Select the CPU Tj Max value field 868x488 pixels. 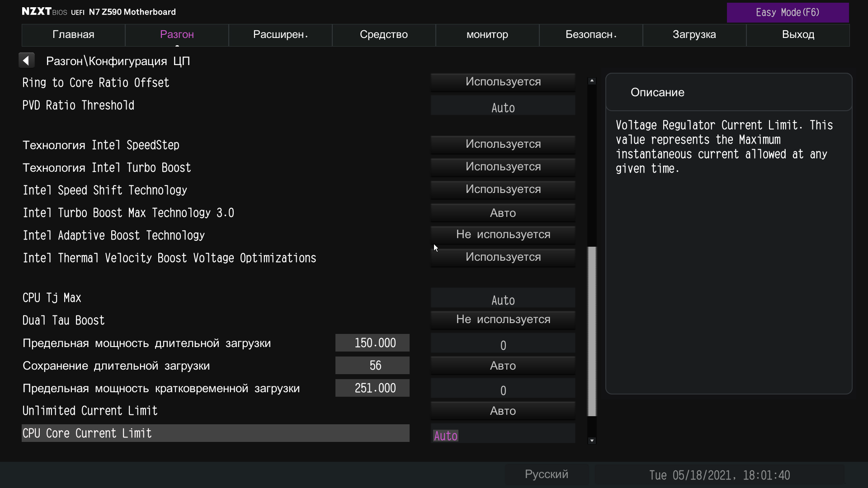503,300
